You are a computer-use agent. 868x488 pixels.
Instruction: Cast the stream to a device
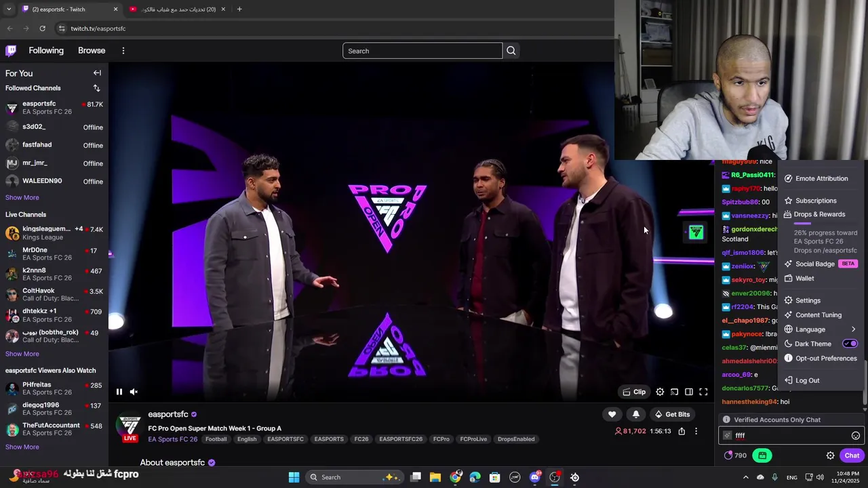[x=674, y=392]
